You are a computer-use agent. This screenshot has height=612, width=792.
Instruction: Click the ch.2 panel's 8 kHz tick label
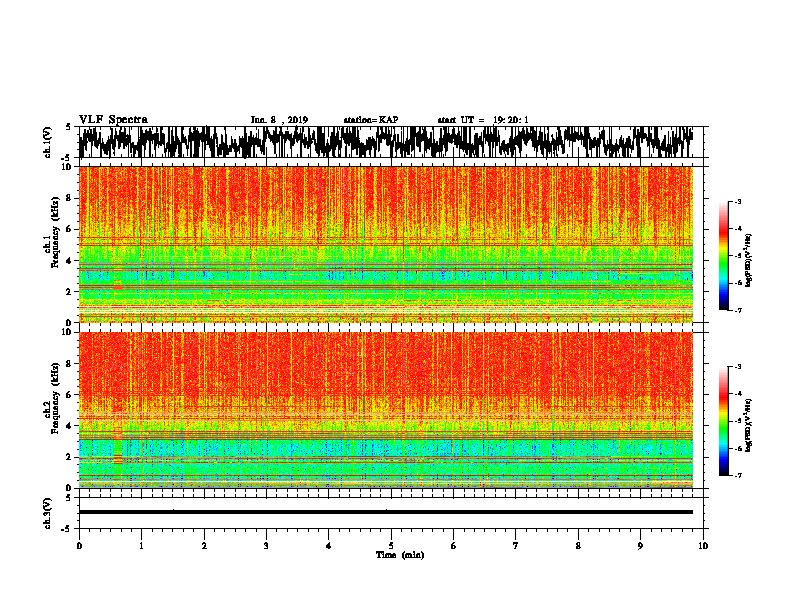click(69, 364)
